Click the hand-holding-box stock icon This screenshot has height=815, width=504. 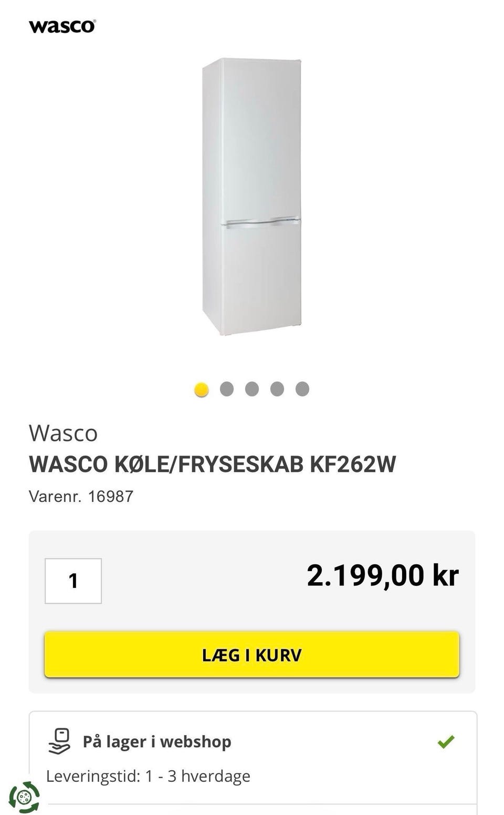(59, 741)
